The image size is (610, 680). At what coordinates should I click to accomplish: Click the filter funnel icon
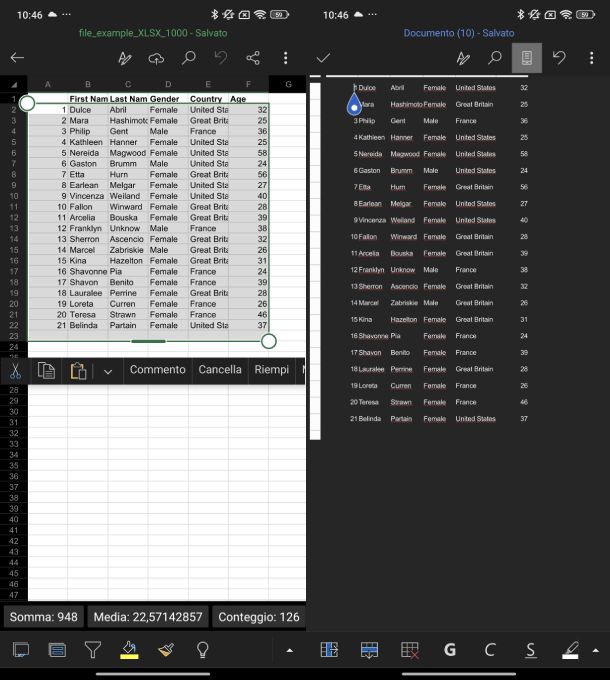click(93, 650)
